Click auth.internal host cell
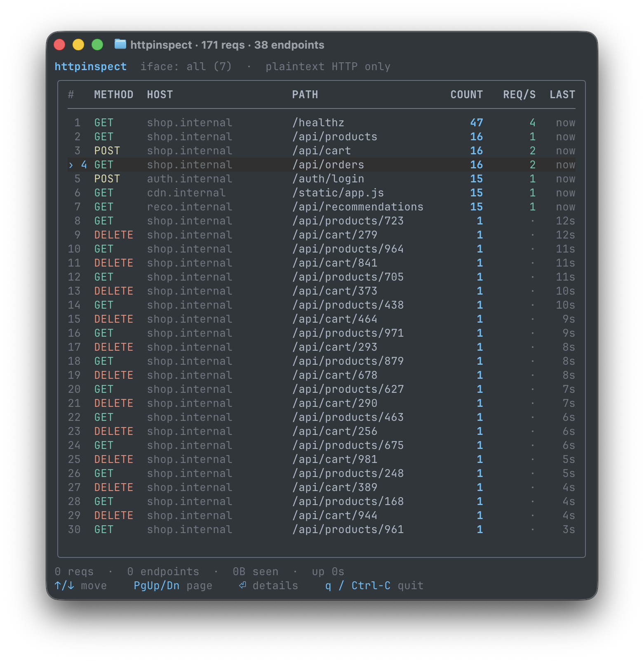 click(190, 179)
